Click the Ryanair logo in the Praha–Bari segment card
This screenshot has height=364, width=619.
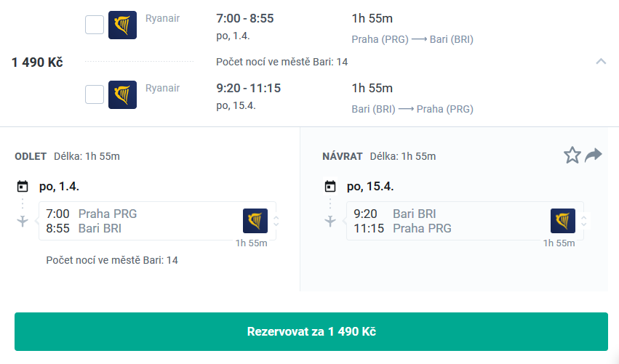pos(255,221)
